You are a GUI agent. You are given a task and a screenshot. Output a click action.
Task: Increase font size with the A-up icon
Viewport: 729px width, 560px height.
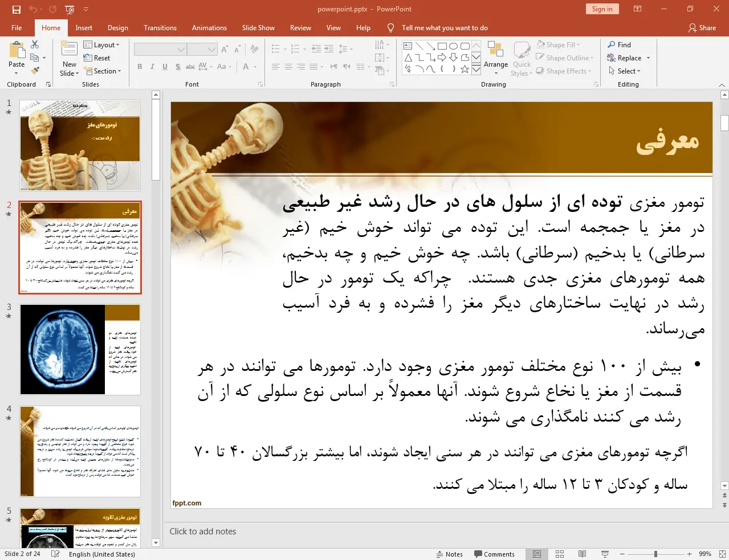[x=225, y=50]
